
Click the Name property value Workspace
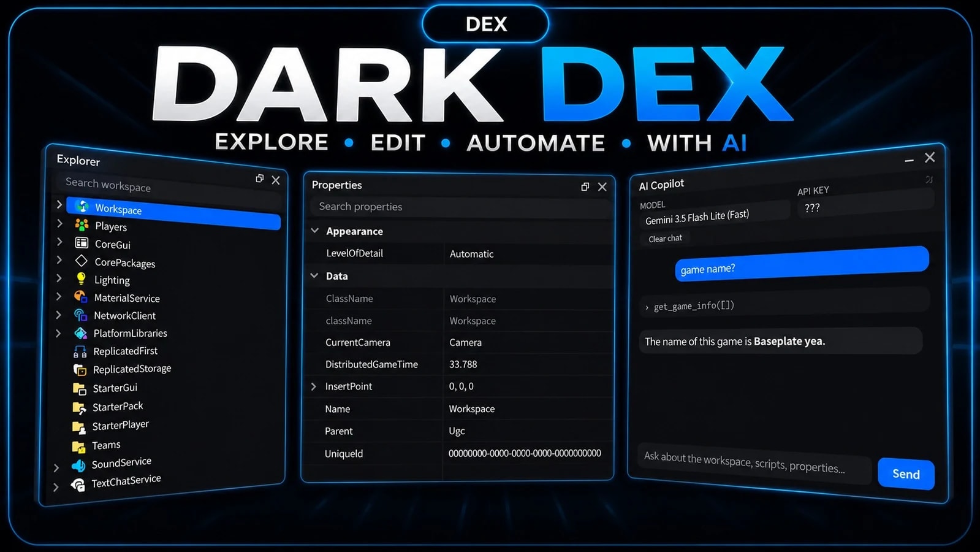point(471,408)
